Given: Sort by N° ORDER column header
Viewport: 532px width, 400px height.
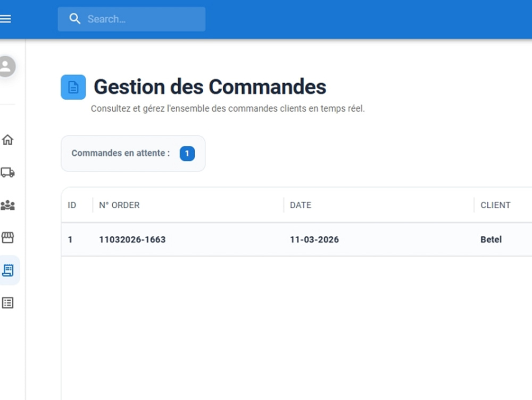Looking at the screenshot, I should [119, 205].
